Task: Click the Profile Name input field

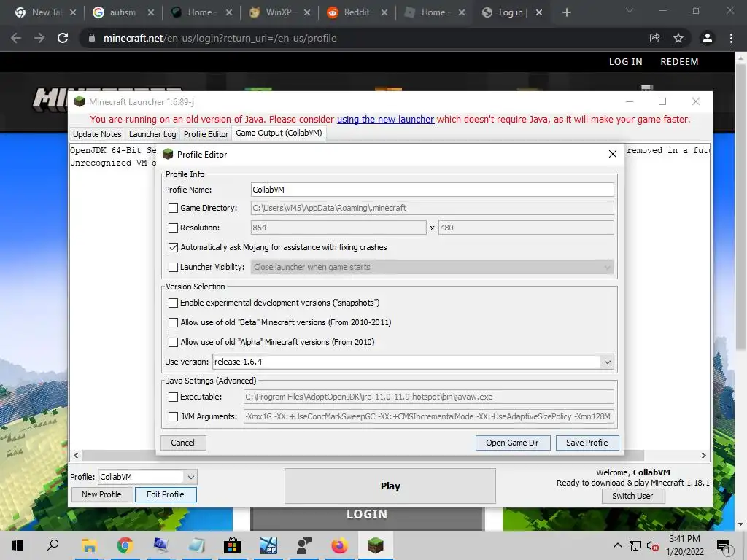Action: 432,190
